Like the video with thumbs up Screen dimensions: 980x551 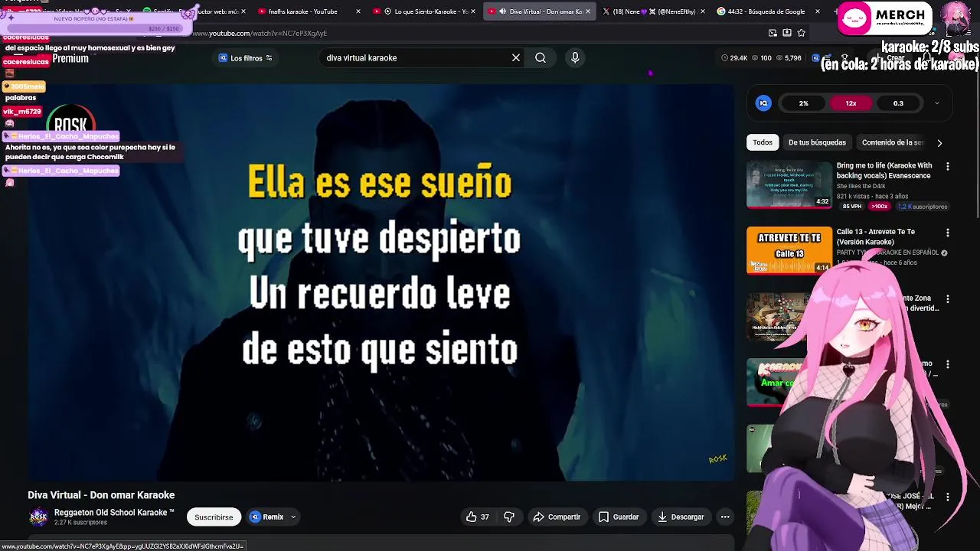click(x=478, y=517)
